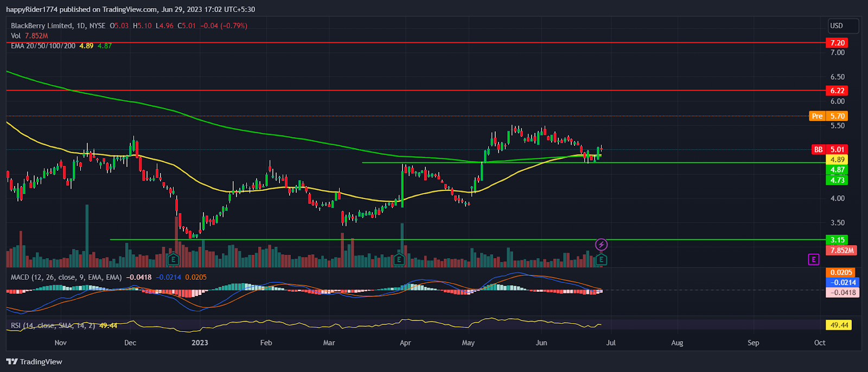Click the price change -0.04 (-0.79%) value
The width and height of the screenshot is (868, 372).
[224, 25]
